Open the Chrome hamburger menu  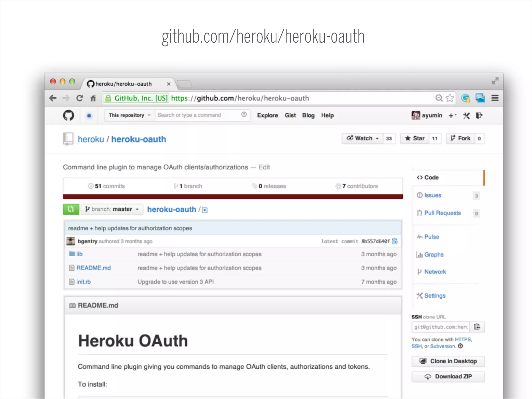point(495,98)
